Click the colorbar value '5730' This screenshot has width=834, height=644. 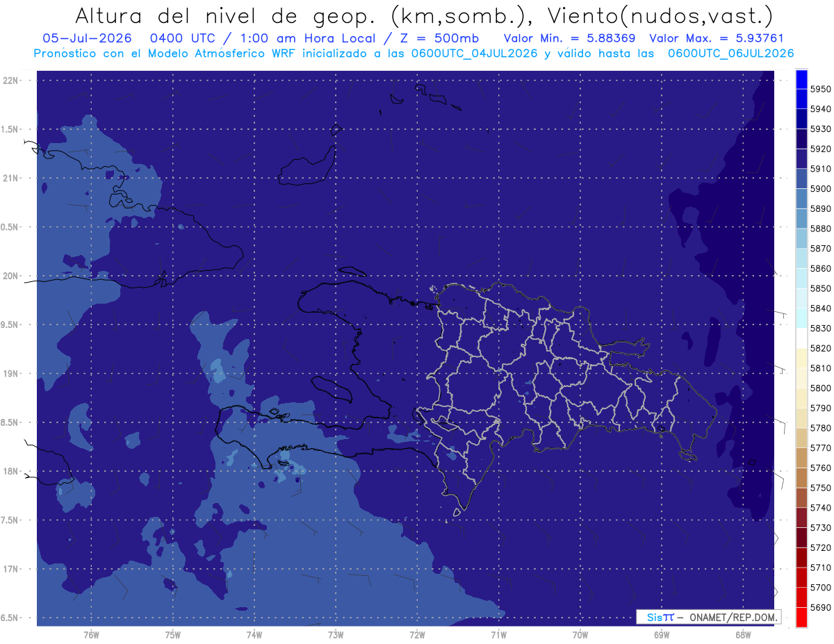(x=820, y=527)
